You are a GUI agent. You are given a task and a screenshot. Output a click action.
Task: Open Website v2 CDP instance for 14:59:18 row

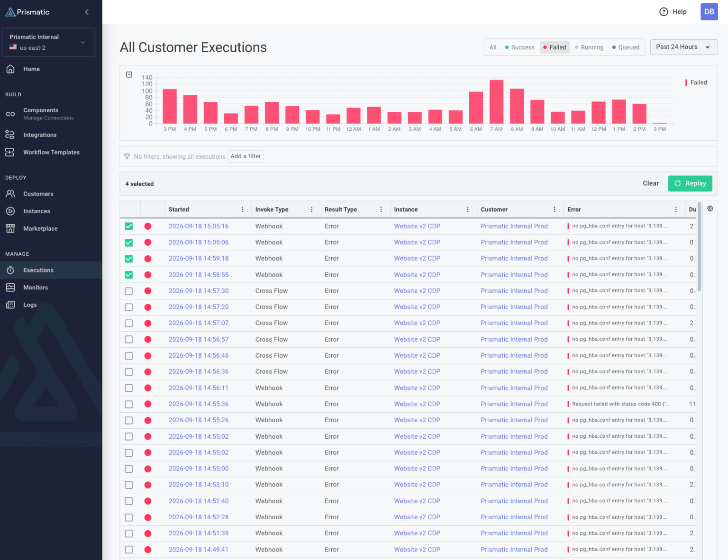click(417, 259)
